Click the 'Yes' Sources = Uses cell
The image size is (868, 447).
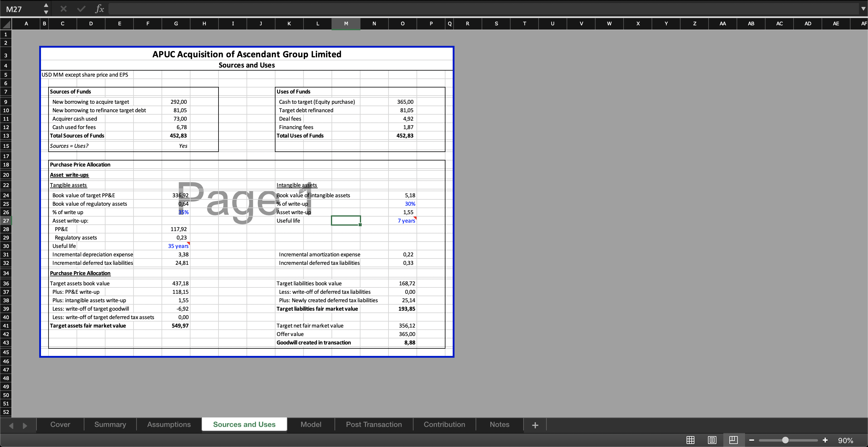(x=176, y=146)
